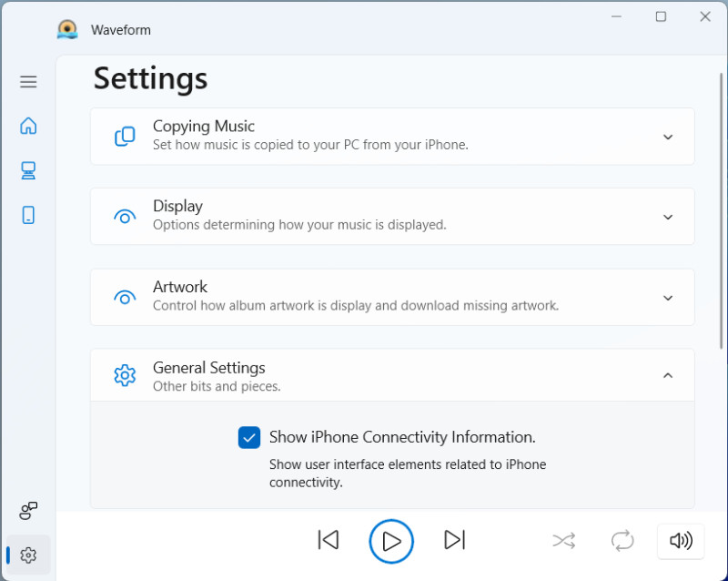Viewport: 728px width, 581px height.
Task: Expand the Artwork section chevron
Action: pyautogui.click(x=668, y=298)
